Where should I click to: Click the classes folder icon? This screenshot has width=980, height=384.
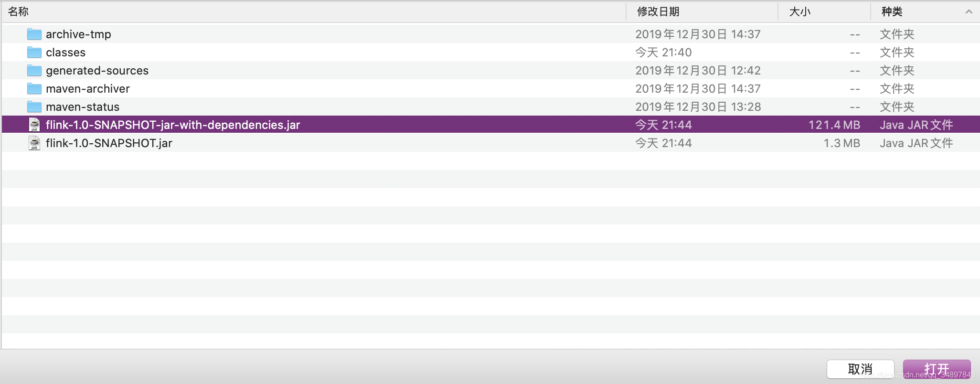coord(34,52)
